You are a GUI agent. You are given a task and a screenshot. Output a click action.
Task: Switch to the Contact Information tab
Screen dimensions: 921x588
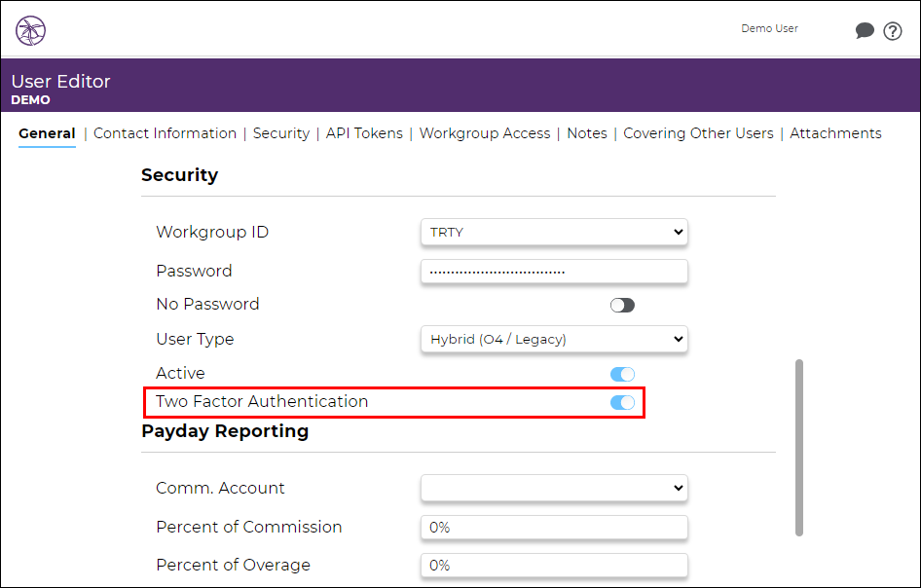tap(166, 133)
